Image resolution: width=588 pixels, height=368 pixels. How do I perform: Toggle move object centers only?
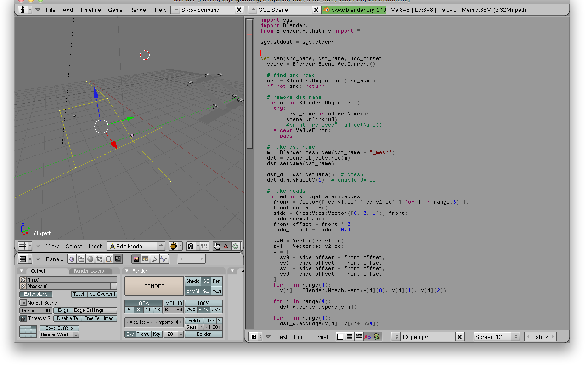point(204,246)
